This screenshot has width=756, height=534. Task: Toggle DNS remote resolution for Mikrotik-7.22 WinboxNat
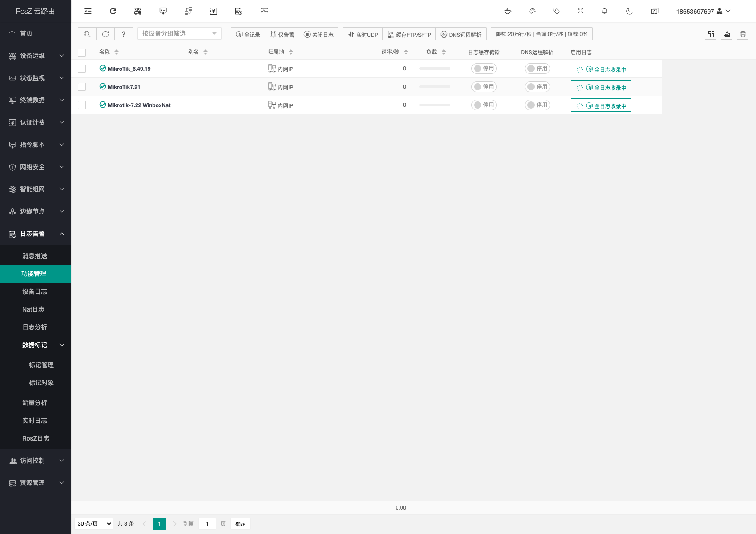[537, 105]
